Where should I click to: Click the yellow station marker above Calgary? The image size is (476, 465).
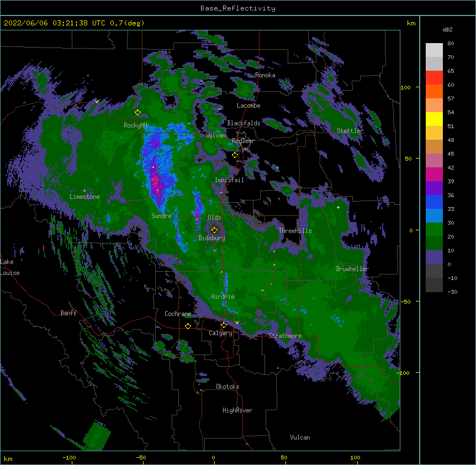click(224, 325)
